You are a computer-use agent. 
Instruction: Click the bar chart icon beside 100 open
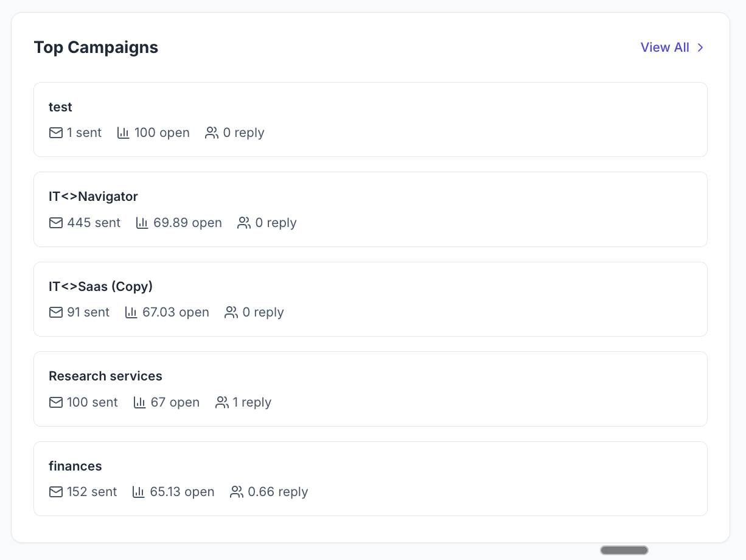124,133
